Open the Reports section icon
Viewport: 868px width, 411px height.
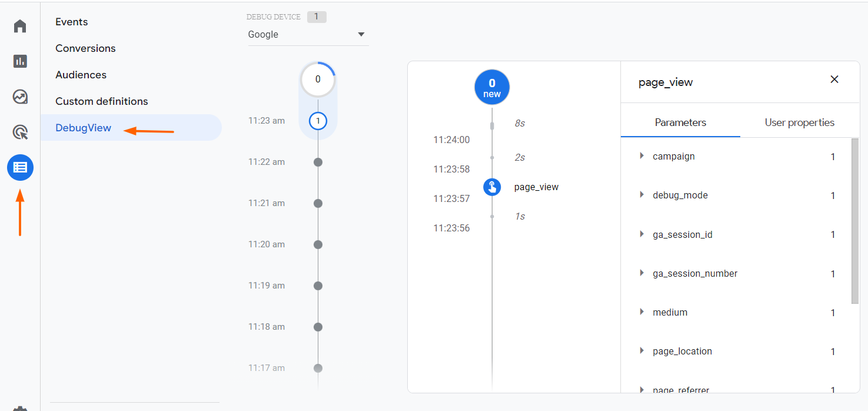click(x=19, y=61)
